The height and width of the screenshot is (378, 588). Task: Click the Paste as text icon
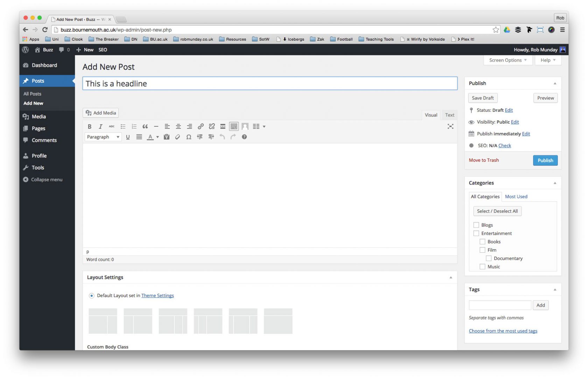pos(167,137)
